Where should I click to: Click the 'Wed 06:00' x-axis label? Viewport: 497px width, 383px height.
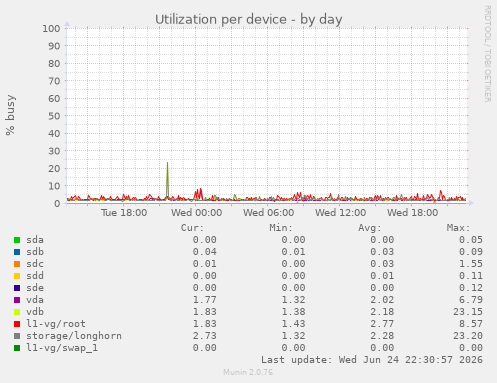click(x=269, y=213)
